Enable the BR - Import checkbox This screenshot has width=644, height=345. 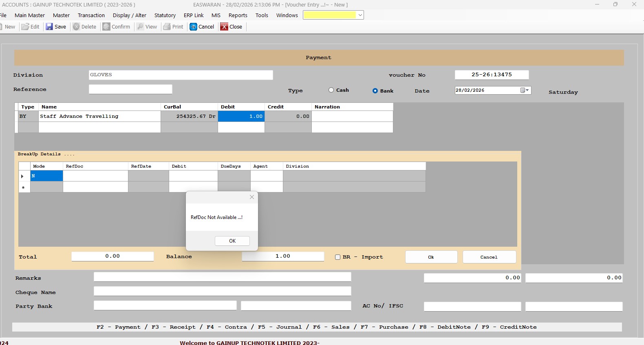point(337,257)
